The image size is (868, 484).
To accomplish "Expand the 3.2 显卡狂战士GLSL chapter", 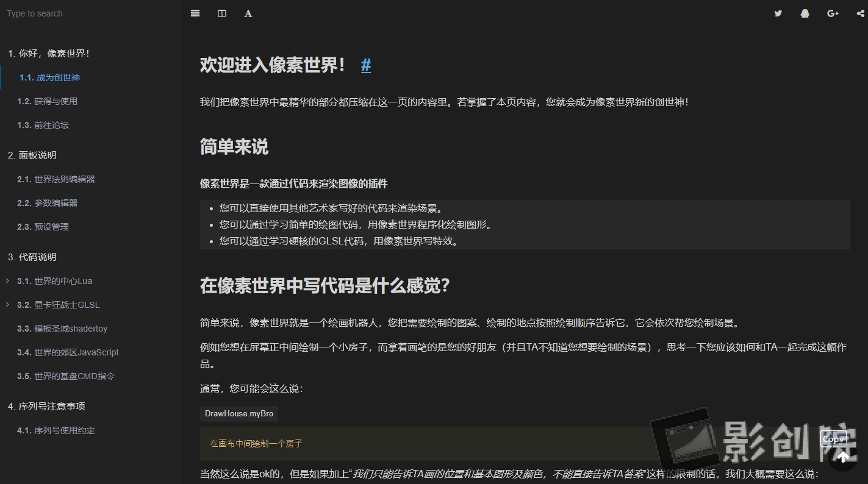I will pyautogui.click(x=7, y=305).
